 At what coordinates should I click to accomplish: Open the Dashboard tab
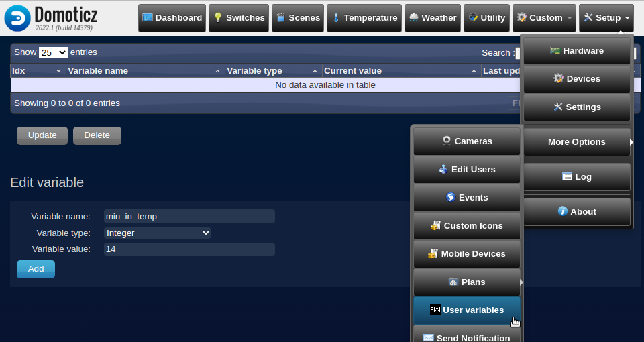point(172,18)
